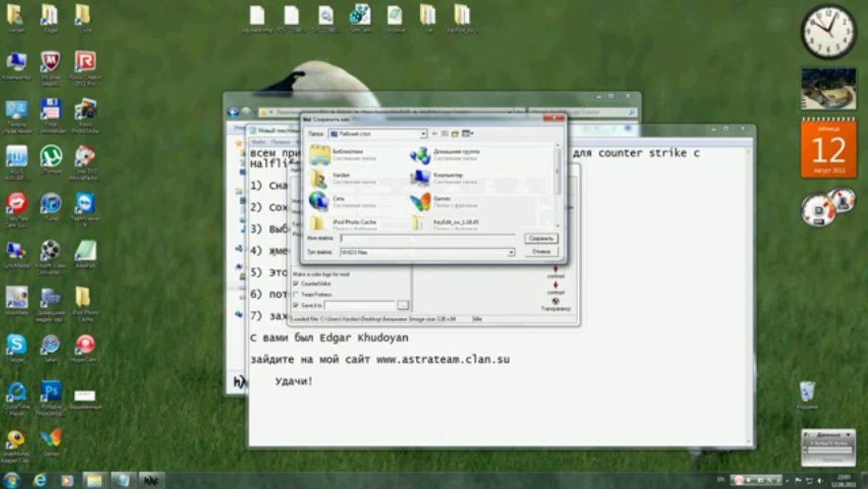Viewport: 868px width, 489px height.
Task: Click the Отмена button in the save dialog
Action: click(541, 251)
